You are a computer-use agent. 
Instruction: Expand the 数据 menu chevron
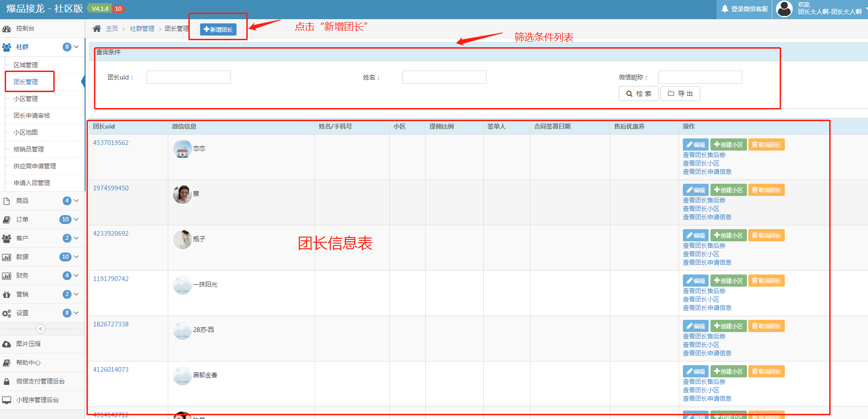point(76,257)
